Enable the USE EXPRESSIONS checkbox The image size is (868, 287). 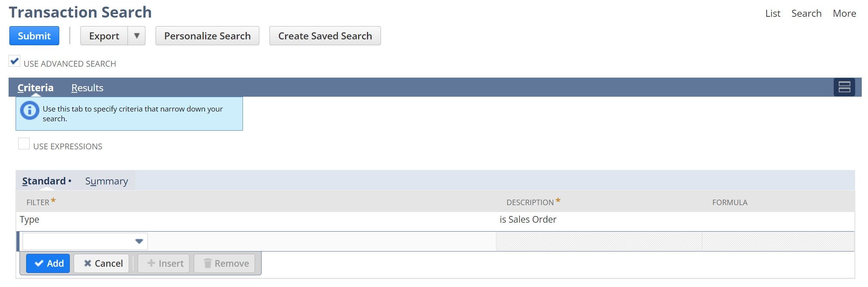pyautogui.click(x=25, y=144)
